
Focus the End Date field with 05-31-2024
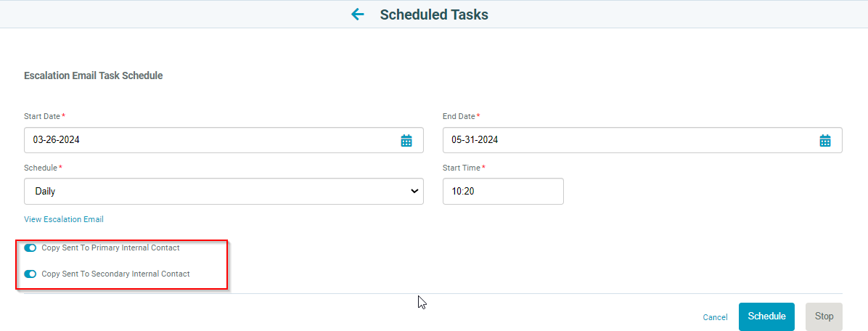(643, 140)
